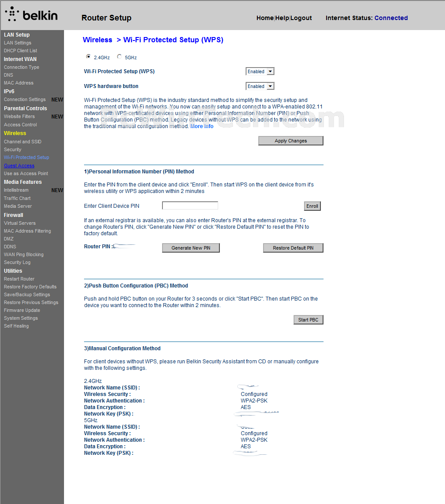
Task: Click the Belkin logo
Action: (x=31, y=14)
